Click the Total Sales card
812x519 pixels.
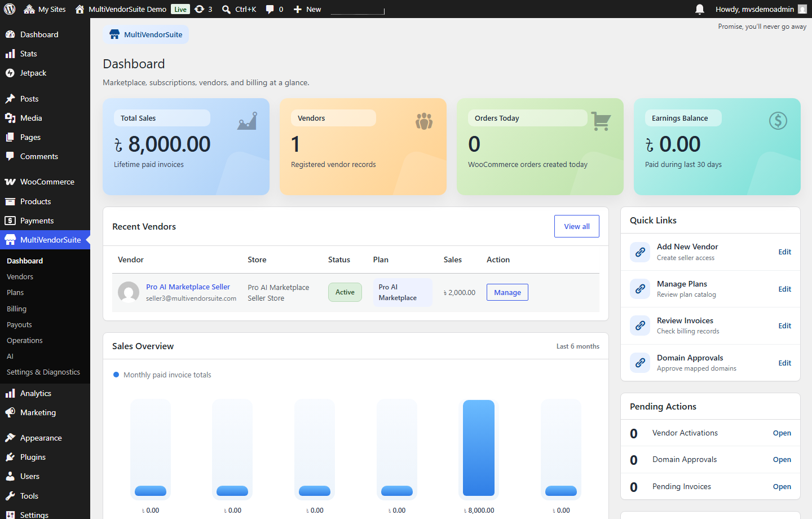coord(186,147)
